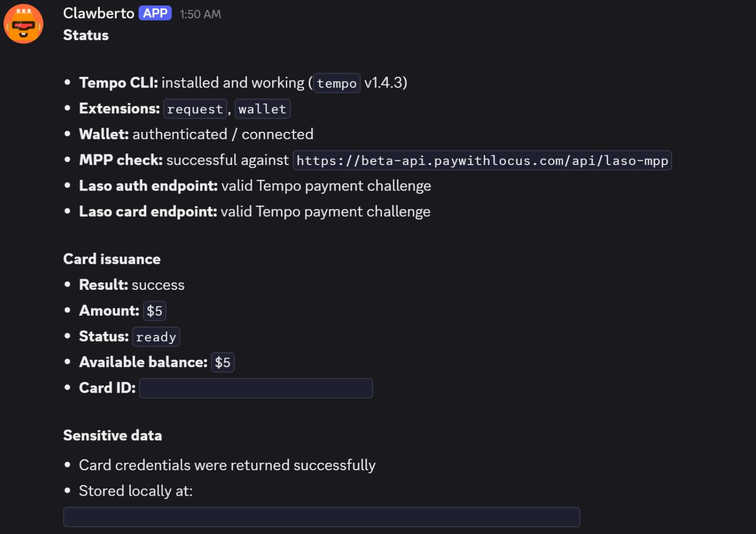Screen dimensions: 756x534
Task: Click the 1:50 AM message timestamp
Action: click(200, 14)
